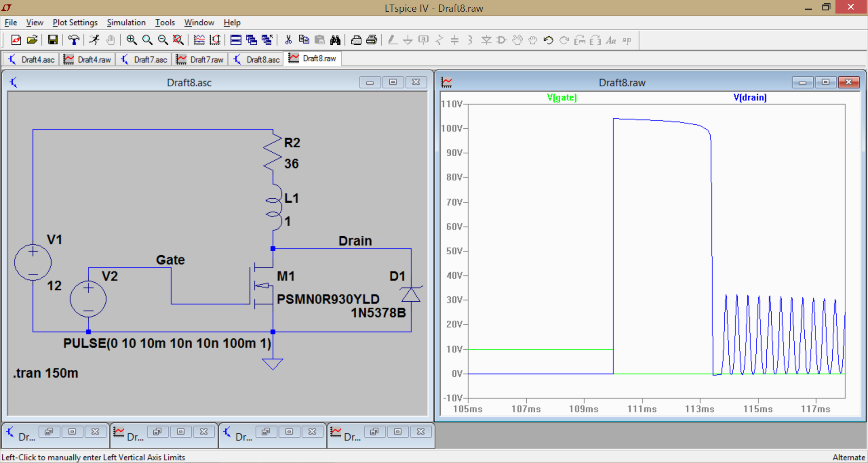Image resolution: width=868 pixels, height=463 pixels.
Task: Halt the simulation with the hand icon
Action: point(110,40)
